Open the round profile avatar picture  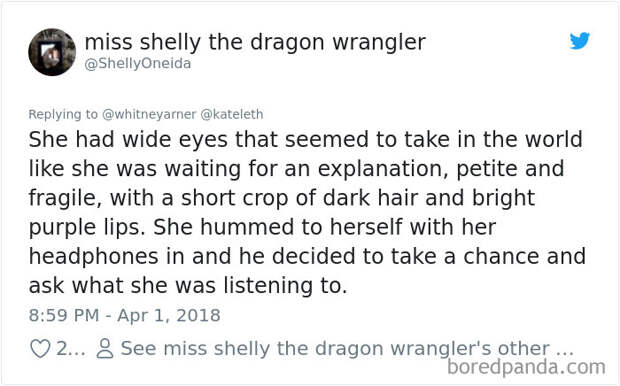click(52, 52)
